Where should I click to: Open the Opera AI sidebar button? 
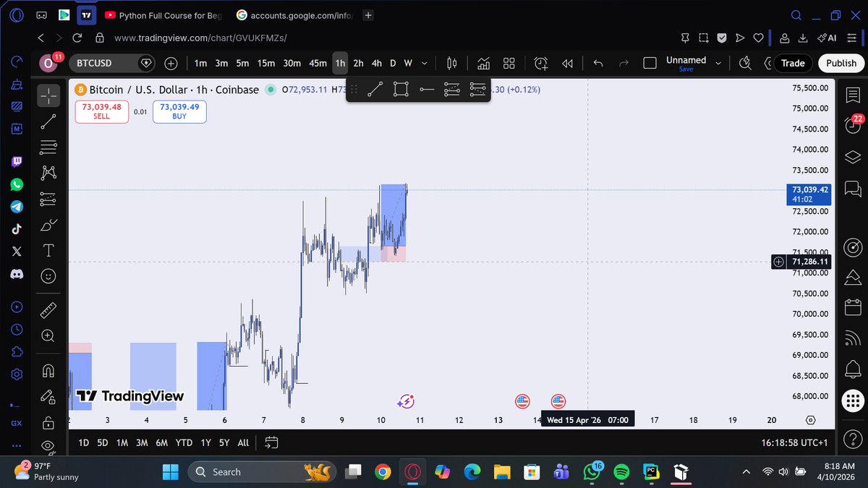click(x=827, y=38)
